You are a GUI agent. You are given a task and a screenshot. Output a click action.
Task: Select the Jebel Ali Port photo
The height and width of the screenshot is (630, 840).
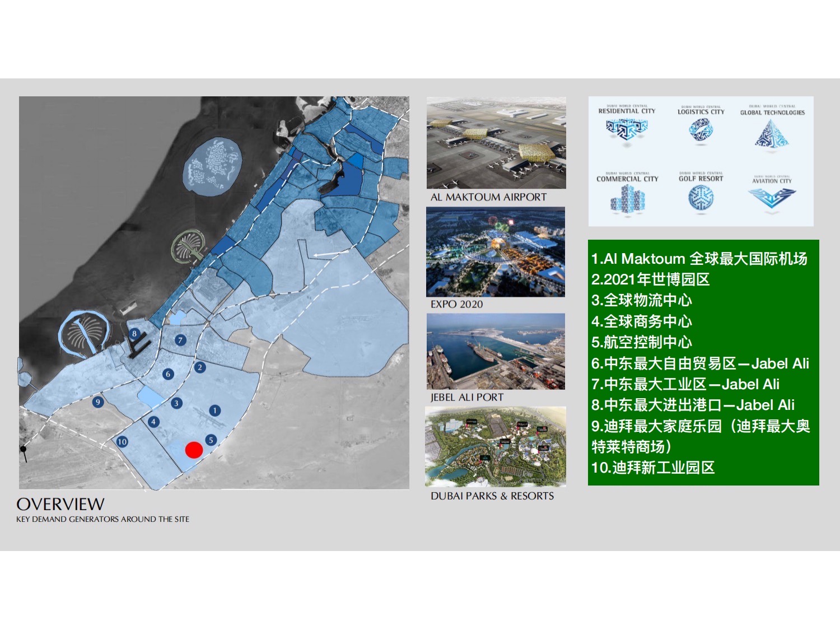click(x=496, y=351)
